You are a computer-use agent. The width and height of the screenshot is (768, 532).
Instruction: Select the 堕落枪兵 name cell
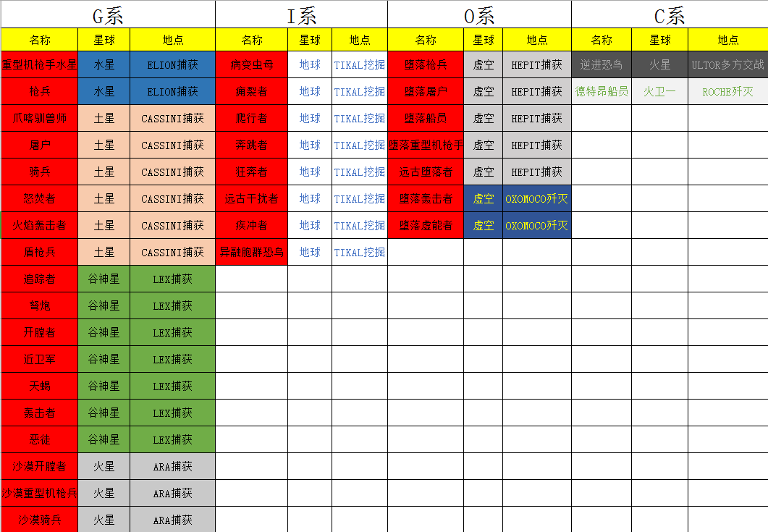(x=426, y=64)
